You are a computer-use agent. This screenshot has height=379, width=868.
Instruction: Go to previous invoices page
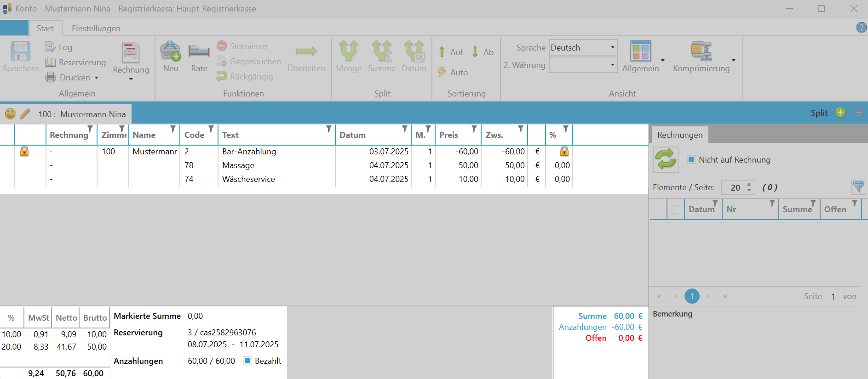click(675, 296)
